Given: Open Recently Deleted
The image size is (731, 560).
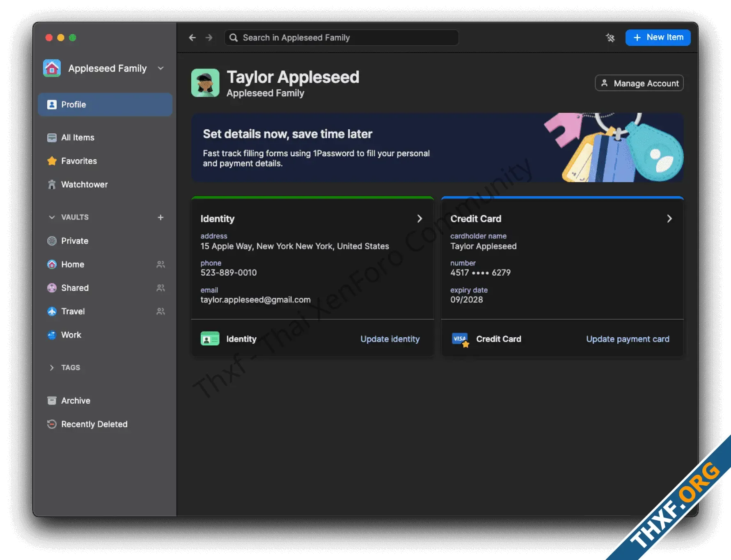Looking at the screenshot, I should point(105,424).
